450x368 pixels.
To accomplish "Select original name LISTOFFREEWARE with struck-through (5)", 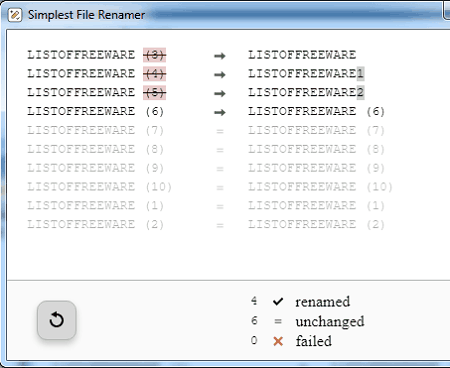I will click(x=97, y=92).
